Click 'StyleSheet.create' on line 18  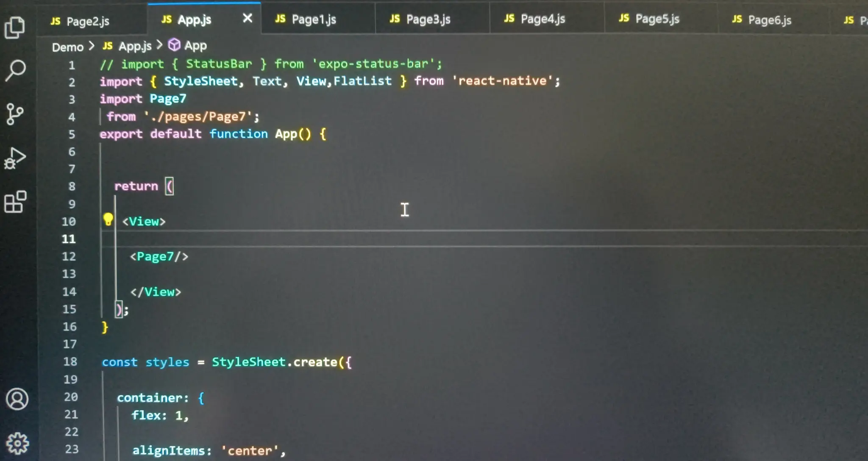[275, 362]
